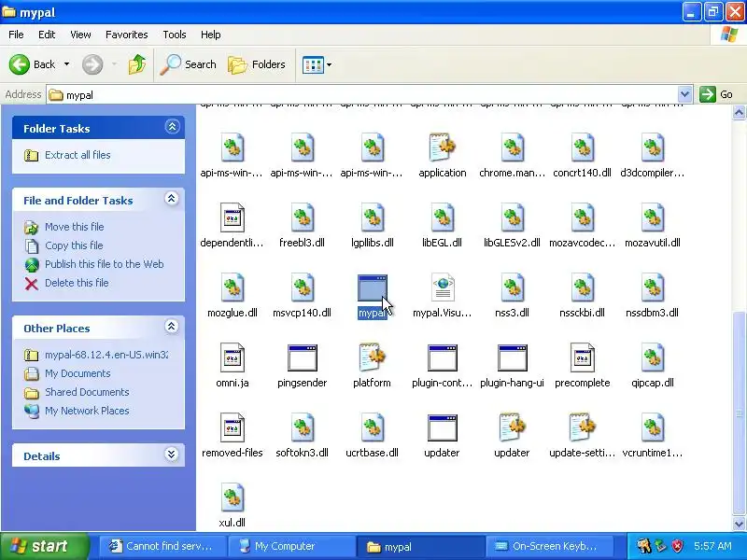This screenshot has width=747, height=560.
Task: Click Delete this file link
Action: pyautogui.click(x=77, y=283)
